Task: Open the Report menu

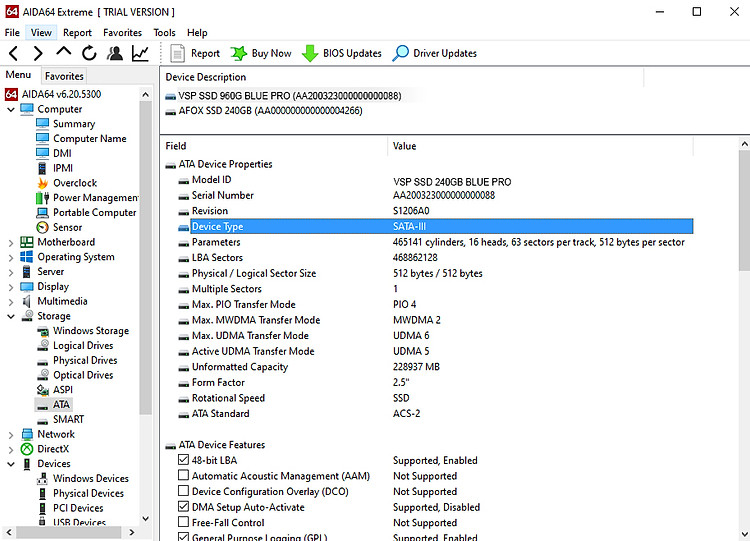Action: [77, 33]
